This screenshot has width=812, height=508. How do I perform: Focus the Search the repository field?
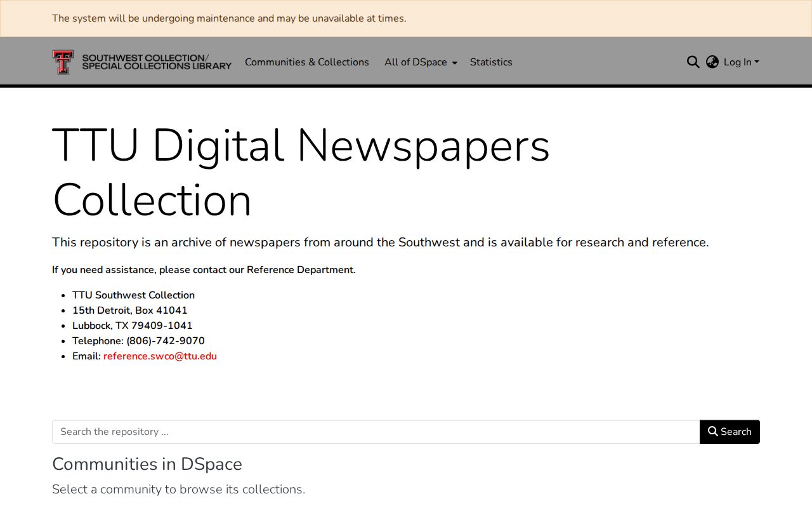pyautogui.click(x=376, y=432)
